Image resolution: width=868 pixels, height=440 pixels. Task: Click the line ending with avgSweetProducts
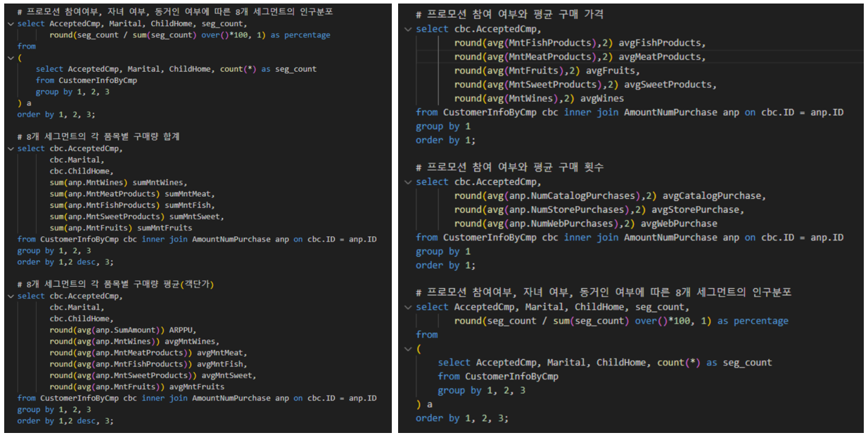585,84
